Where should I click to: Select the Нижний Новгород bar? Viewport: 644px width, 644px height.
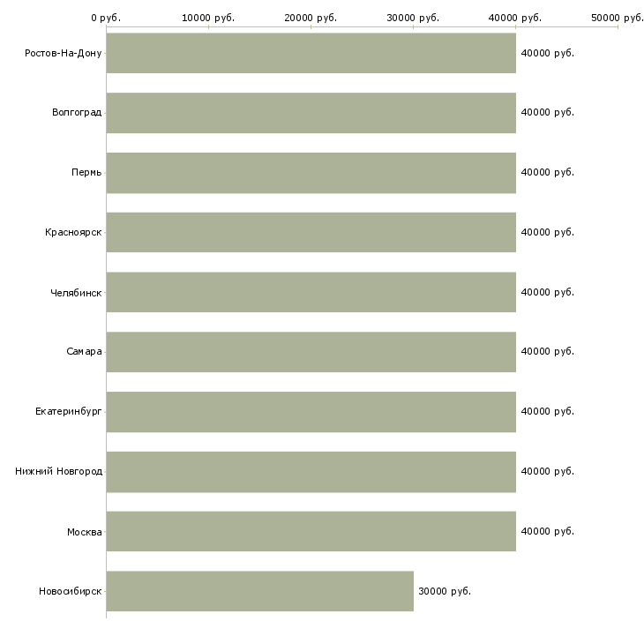tap(311, 471)
